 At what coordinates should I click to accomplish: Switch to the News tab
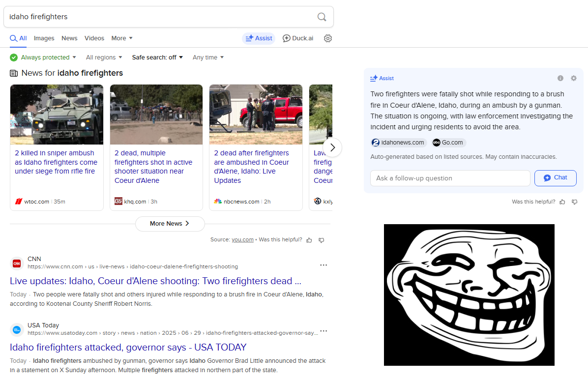point(69,38)
